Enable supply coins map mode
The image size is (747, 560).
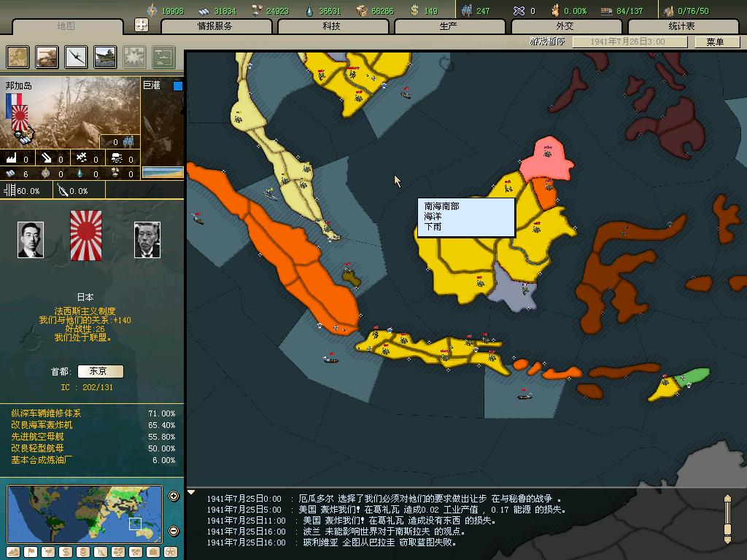pyautogui.click(x=83, y=553)
